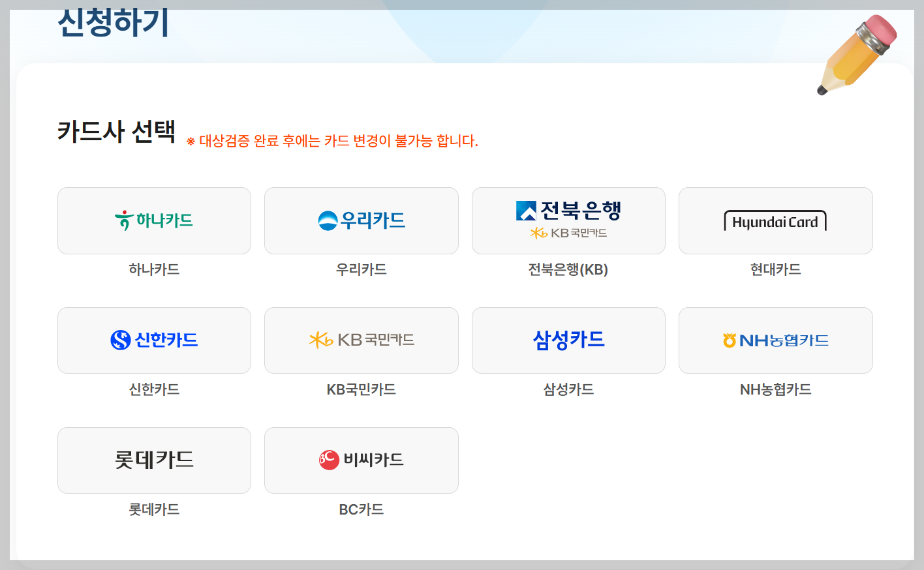
Task: Click the 카드사 선택 section heading
Action: [116, 132]
